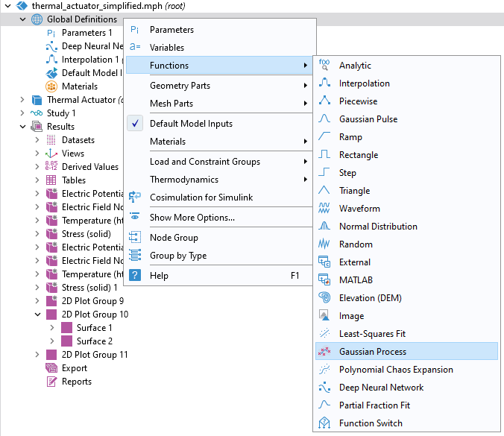Open the Materials submenu in context menu
The height and width of the screenshot is (436, 504).
[219, 142]
